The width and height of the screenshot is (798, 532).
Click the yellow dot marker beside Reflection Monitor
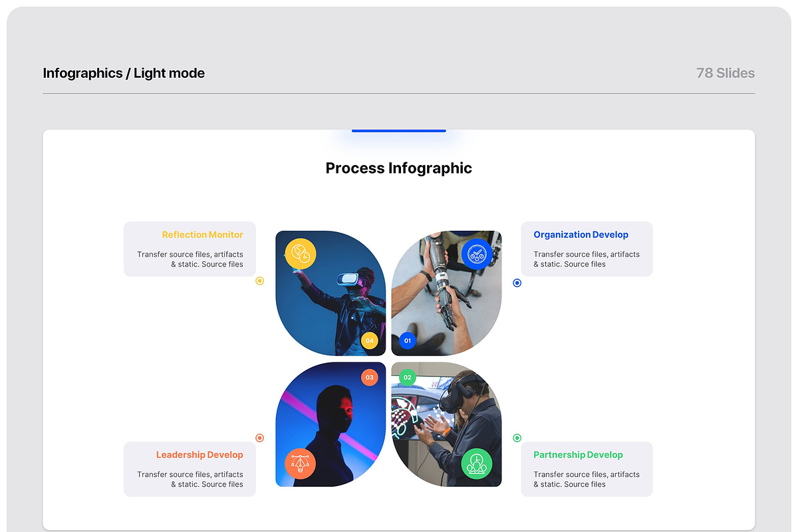260,281
